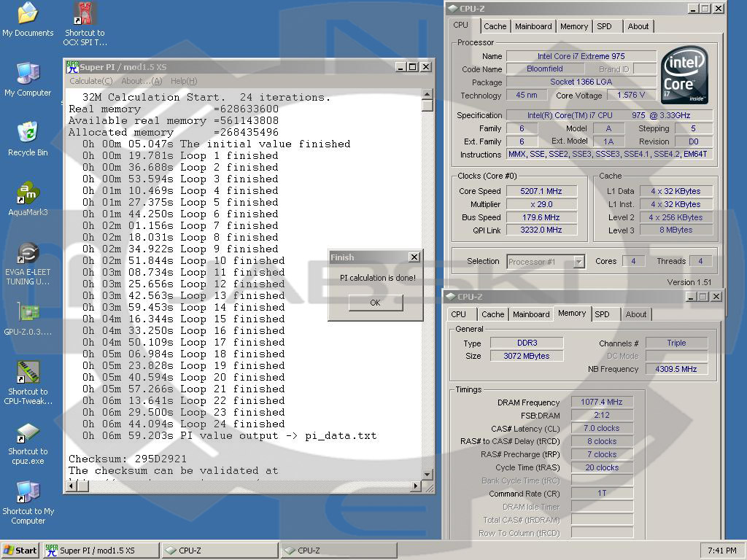Click Code Name value Bloomfield
The height and width of the screenshot is (560, 747).
pos(544,69)
